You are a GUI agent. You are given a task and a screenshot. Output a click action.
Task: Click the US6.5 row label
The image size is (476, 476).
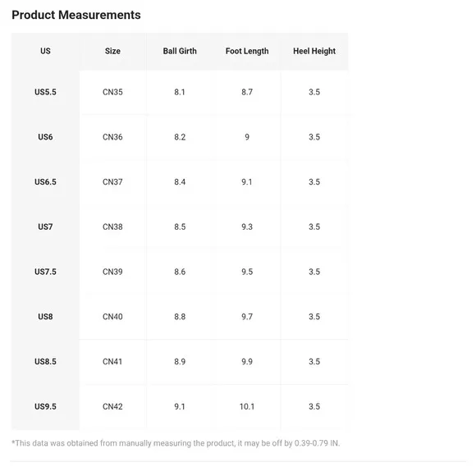point(45,182)
